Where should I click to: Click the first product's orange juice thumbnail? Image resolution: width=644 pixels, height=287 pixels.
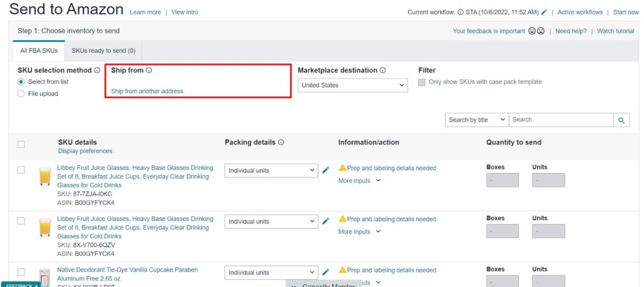[45, 177]
